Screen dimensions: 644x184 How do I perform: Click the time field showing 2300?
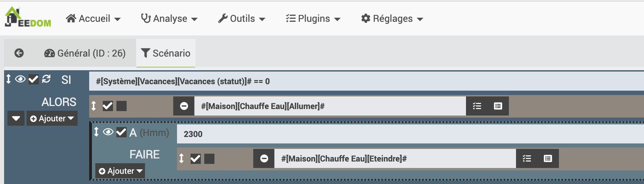[410, 134]
